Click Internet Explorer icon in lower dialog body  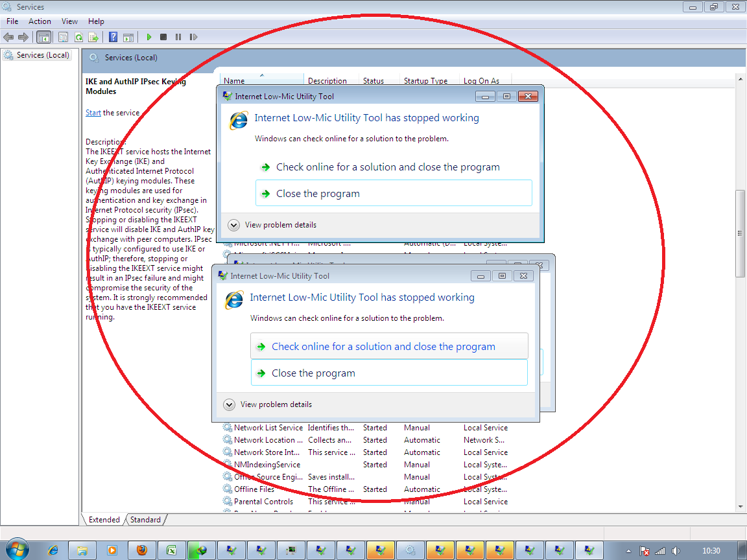[234, 301]
